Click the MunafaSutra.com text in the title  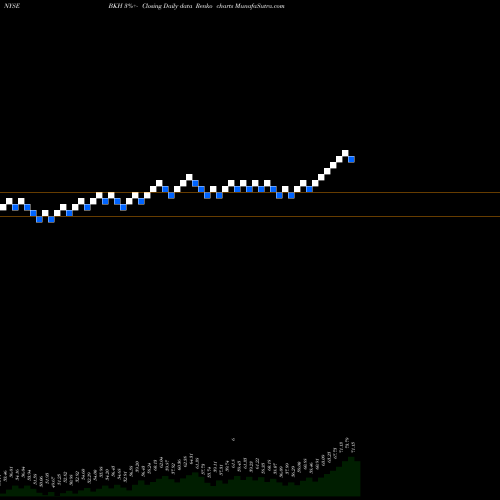point(260,6)
